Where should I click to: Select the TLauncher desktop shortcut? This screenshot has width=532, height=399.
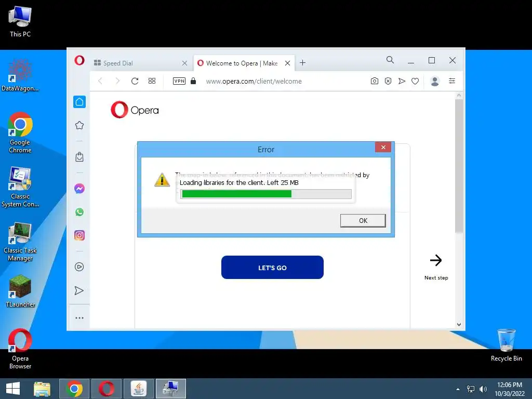pyautogui.click(x=20, y=291)
